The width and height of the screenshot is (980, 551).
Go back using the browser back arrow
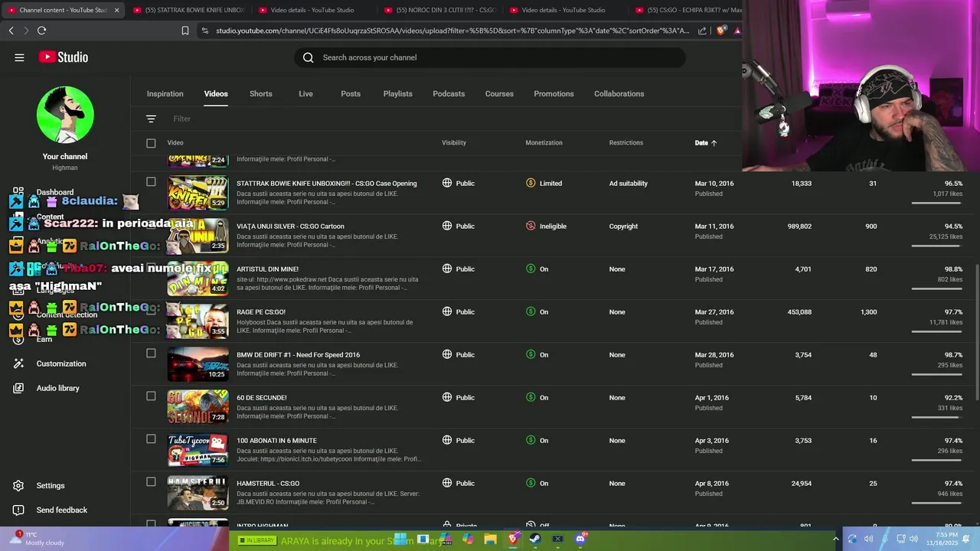tap(11, 31)
